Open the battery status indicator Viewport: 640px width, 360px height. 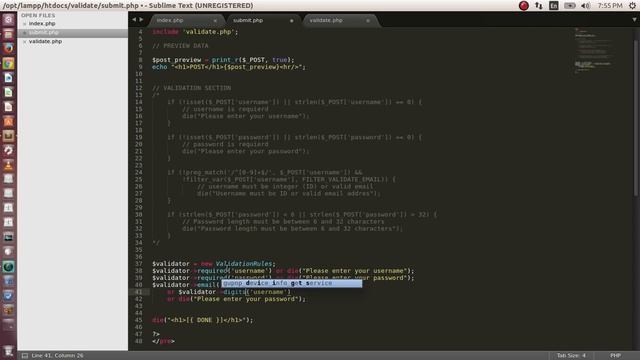(x=570, y=6)
